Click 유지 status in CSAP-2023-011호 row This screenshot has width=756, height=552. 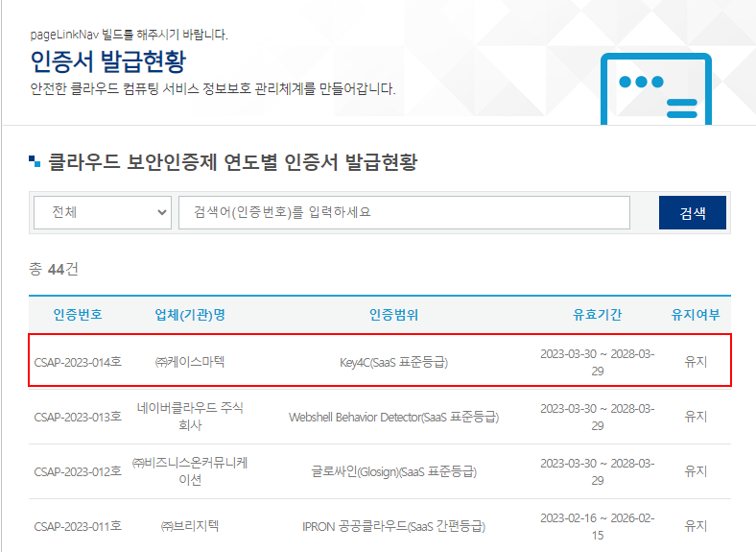[x=696, y=525]
